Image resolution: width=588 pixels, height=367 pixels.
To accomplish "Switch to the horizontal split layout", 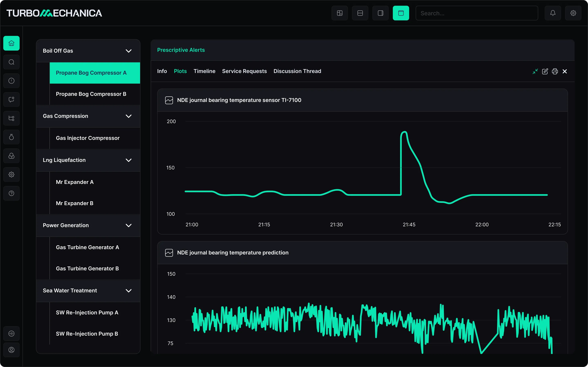I will pyautogui.click(x=360, y=13).
